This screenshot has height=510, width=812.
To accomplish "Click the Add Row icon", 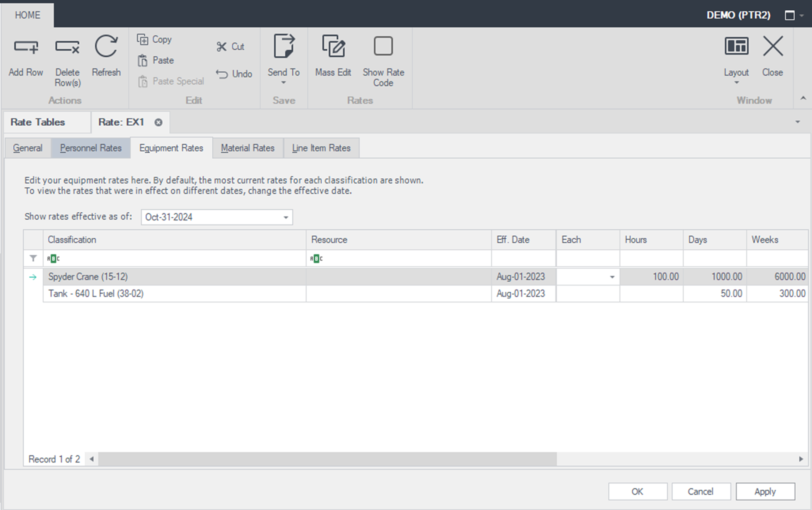I will point(26,47).
